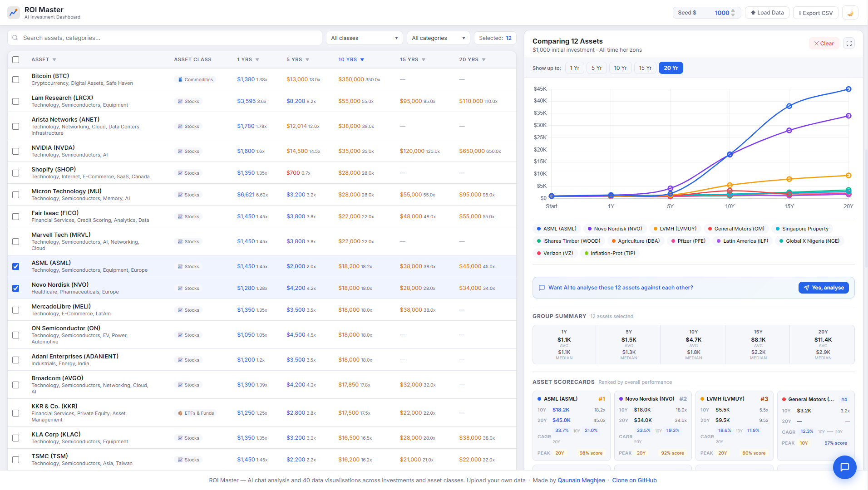
Task: Click the ASML Stocks badge icon
Action: pos(180,267)
